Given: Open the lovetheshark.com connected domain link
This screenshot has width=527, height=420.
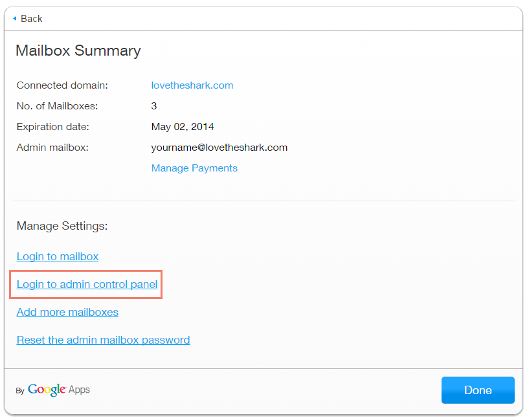Looking at the screenshot, I should (192, 85).
